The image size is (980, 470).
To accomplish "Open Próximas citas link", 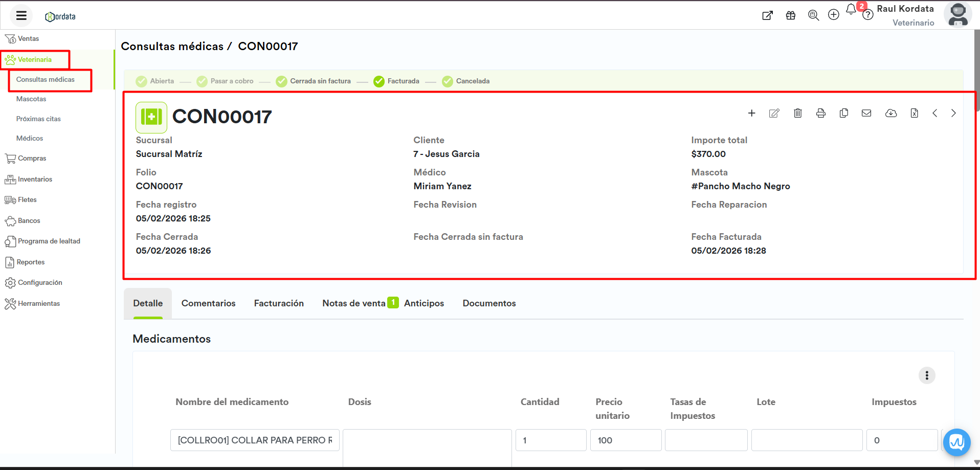I will click(x=38, y=119).
